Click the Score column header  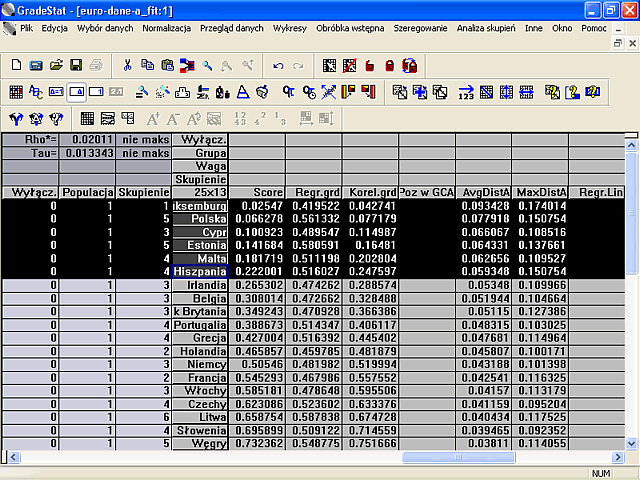click(x=257, y=192)
